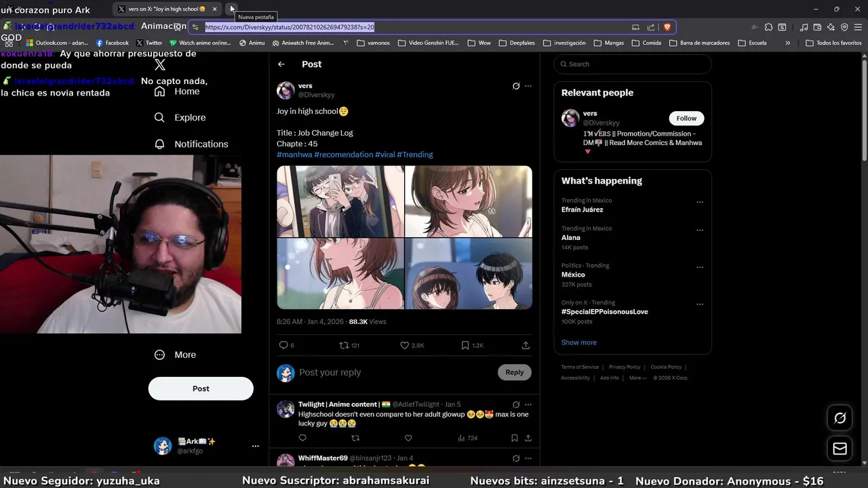Click the share page icon in address bar

coord(651,27)
